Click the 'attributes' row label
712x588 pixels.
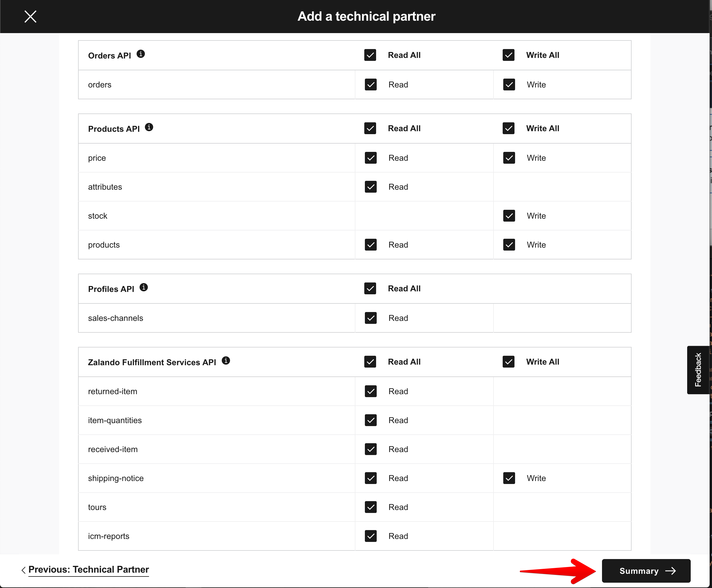(x=105, y=187)
